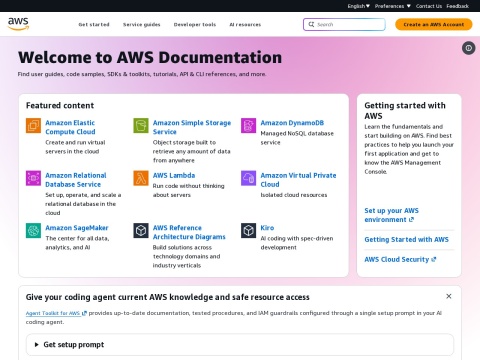Click 'Isolated cloud resources' text

[294, 195]
